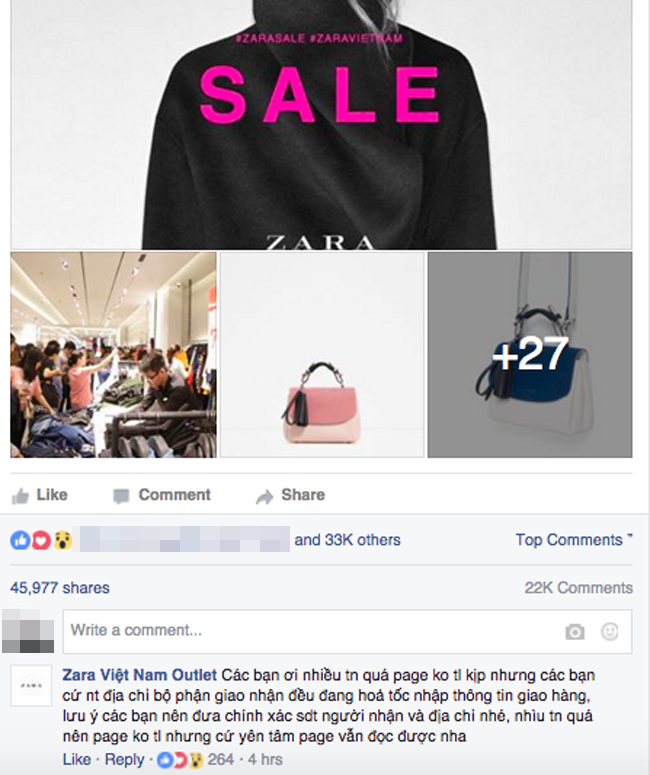650x775 pixels.
Task: Click the Share arrow icon
Action: click(x=264, y=496)
